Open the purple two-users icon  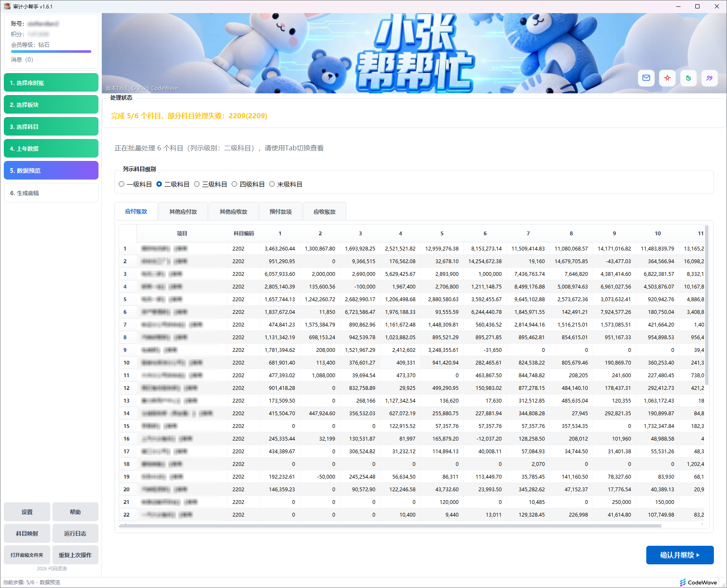pyautogui.click(x=709, y=78)
